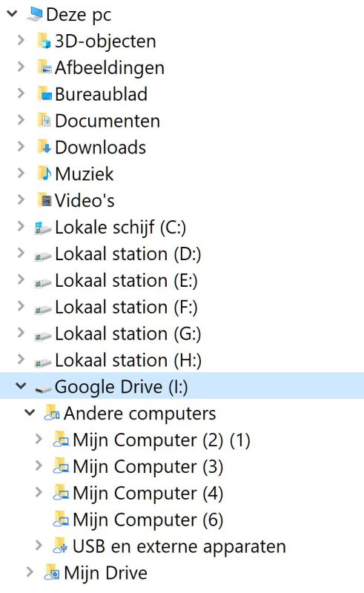Click the 3D-objecten folder icon
This screenshot has width=364, height=593.
tap(44, 41)
